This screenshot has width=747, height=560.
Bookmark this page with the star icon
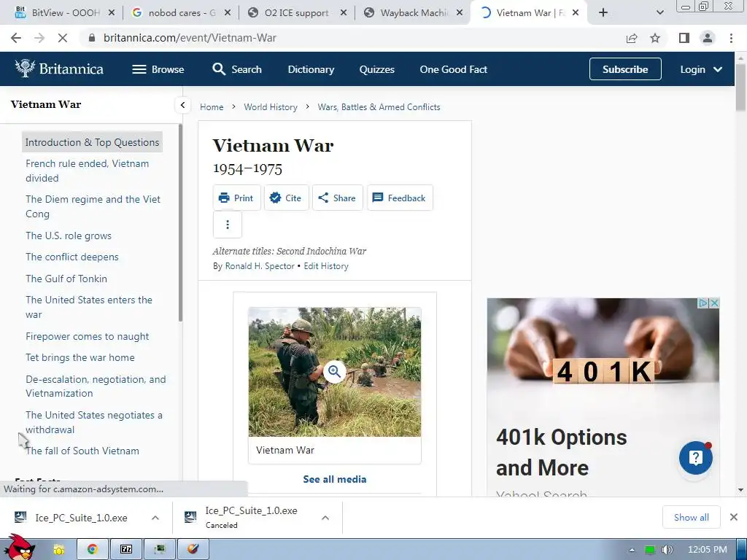pyautogui.click(x=655, y=38)
